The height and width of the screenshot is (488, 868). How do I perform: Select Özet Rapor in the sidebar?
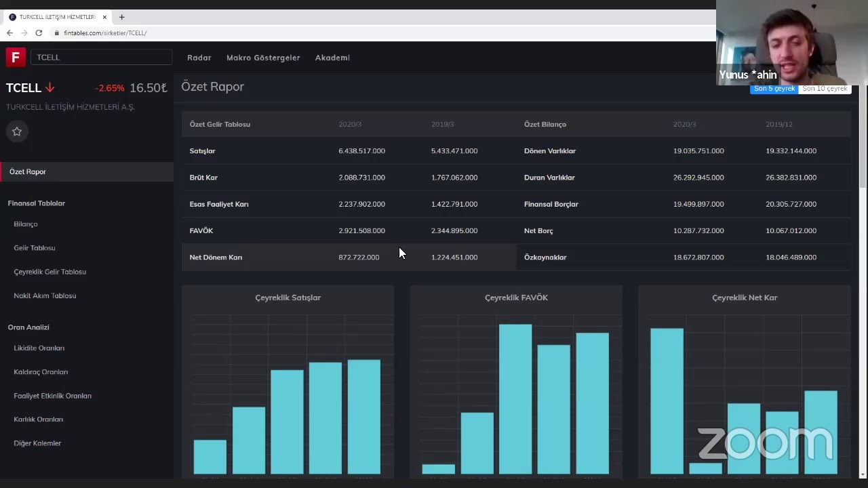pos(87,171)
